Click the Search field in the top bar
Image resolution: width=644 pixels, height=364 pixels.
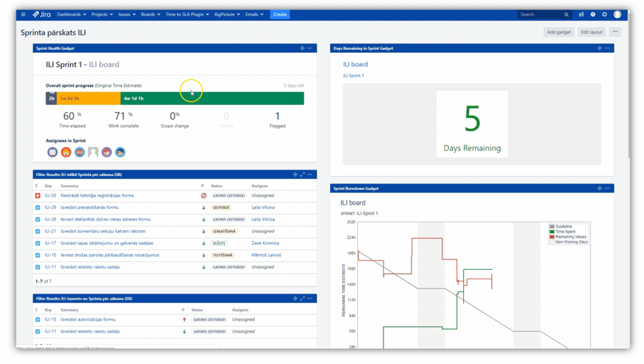544,14
